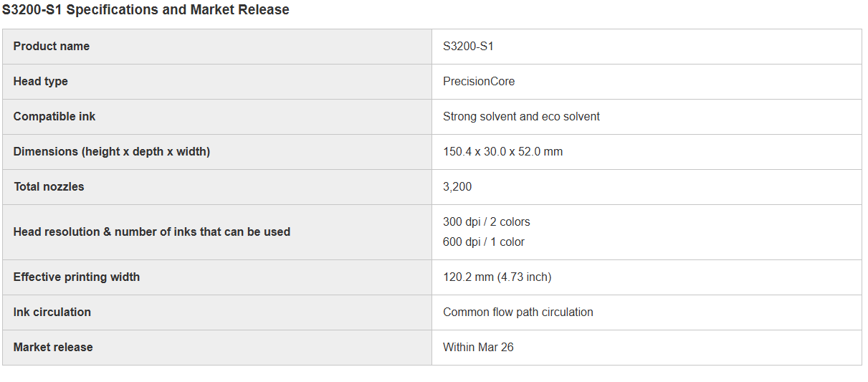868x382 pixels.
Task: Click 'Dimensions (height x depth x width)' label
Action: pyautogui.click(x=112, y=152)
